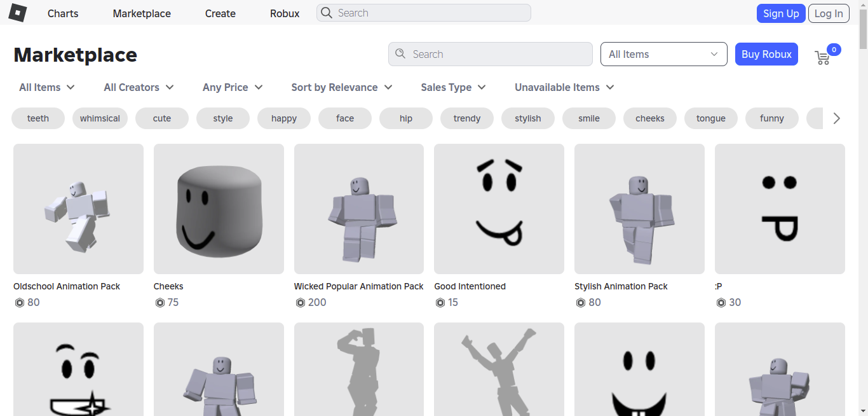Click Robux icon beside Cheeks price
Image resolution: width=868 pixels, height=416 pixels.
pos(160,303)
